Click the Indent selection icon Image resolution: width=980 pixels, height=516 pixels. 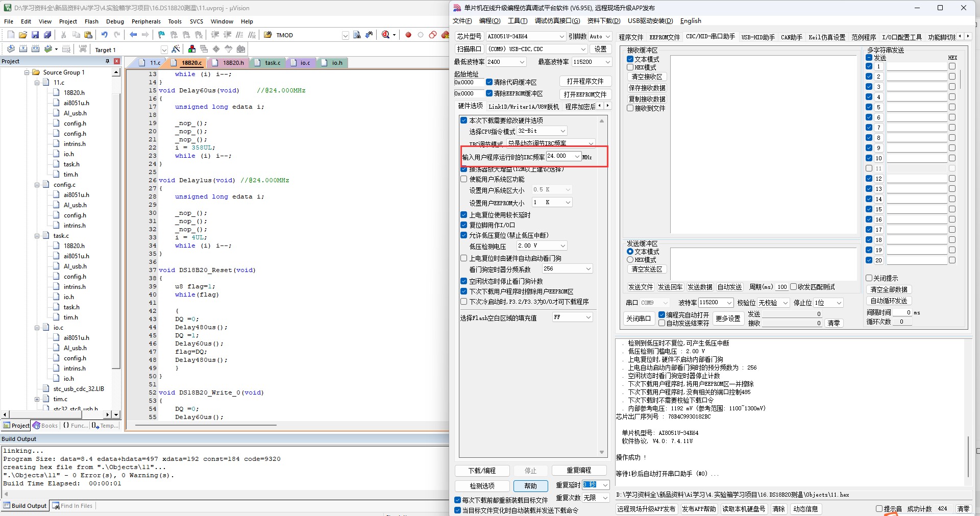click(215, 35)
